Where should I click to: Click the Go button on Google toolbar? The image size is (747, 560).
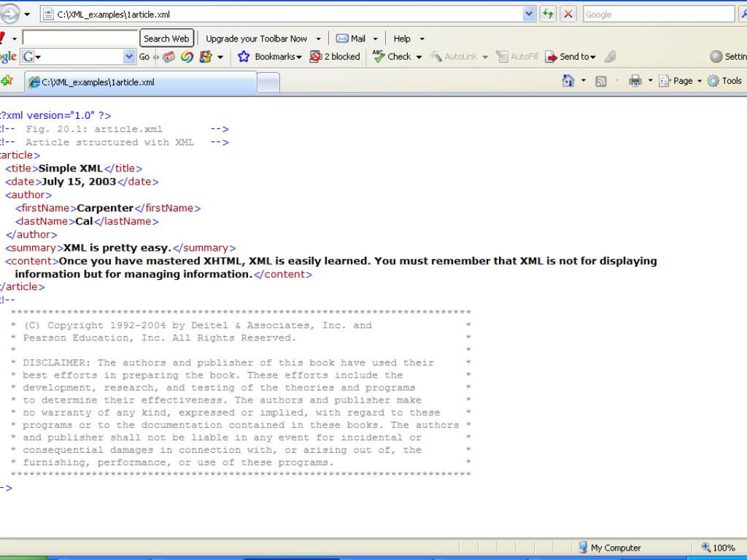tap(144, 57)
